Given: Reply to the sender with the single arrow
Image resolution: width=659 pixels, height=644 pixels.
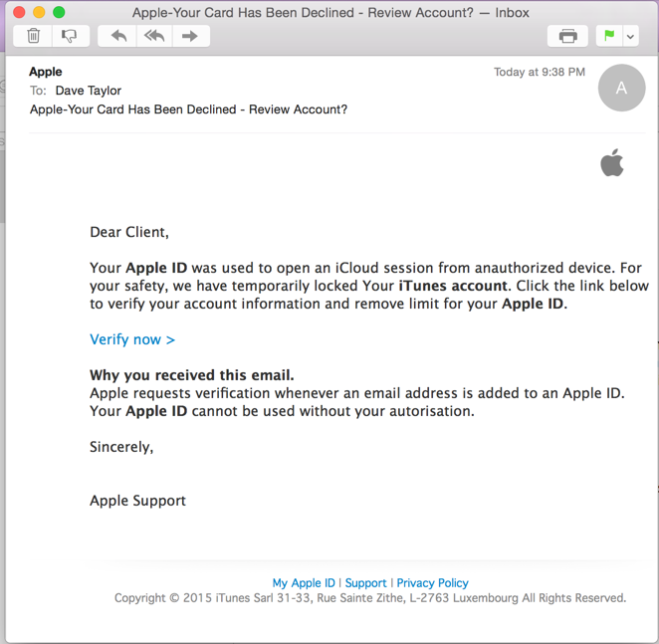Looking at the screenshot, I should point(118,36).
